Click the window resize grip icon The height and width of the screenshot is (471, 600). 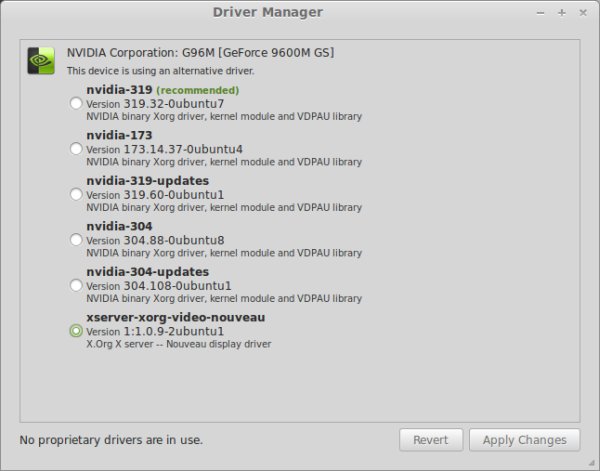592,463
